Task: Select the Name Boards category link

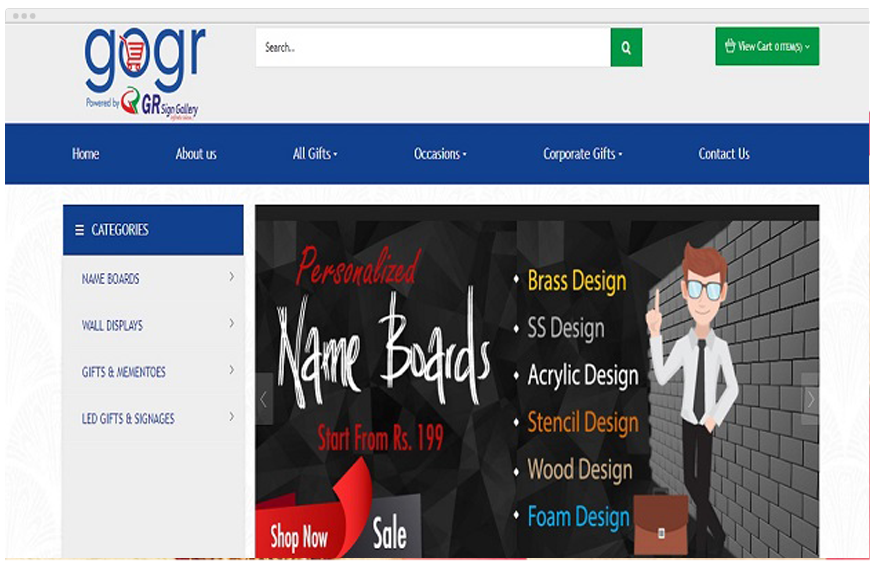Action: coord(111,279)
